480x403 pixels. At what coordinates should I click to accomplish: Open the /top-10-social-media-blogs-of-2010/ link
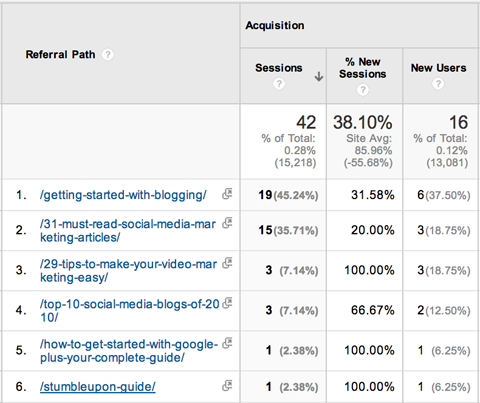point(129,311)
